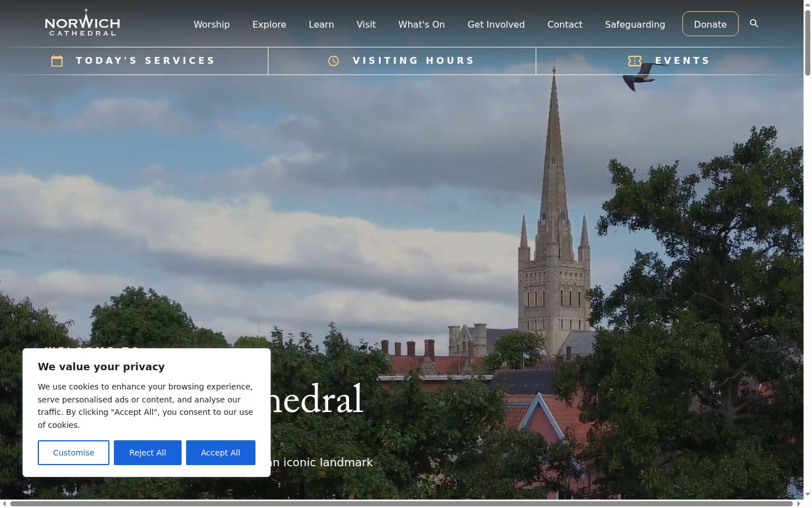This screenshot has height=508, width=812.
Task: Click the ticket icon beside Events
Action: 635,61
